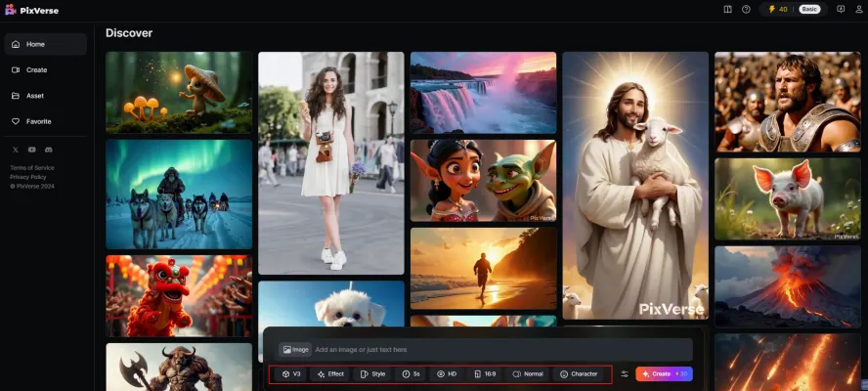Open the pig in grass thumbnail
Image resolution: width=868 pixels, height=391 pixels.
click(x=787, y=198)
